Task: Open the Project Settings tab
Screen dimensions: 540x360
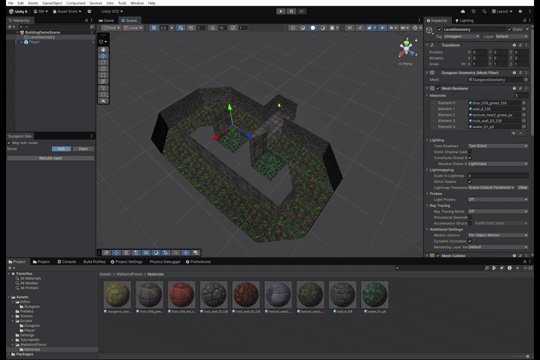Action: click(x=127, y=262)
